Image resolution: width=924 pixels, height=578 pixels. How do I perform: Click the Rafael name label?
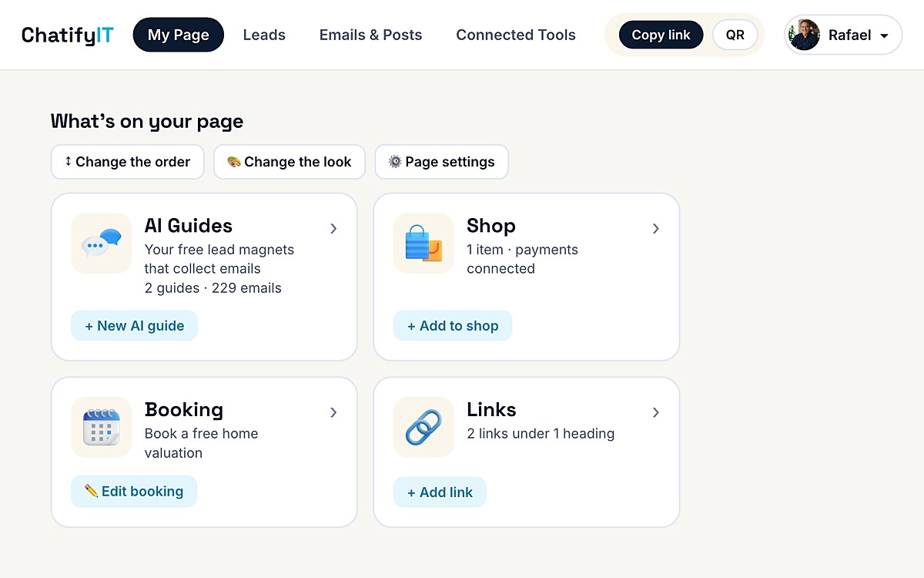(850, 35)
